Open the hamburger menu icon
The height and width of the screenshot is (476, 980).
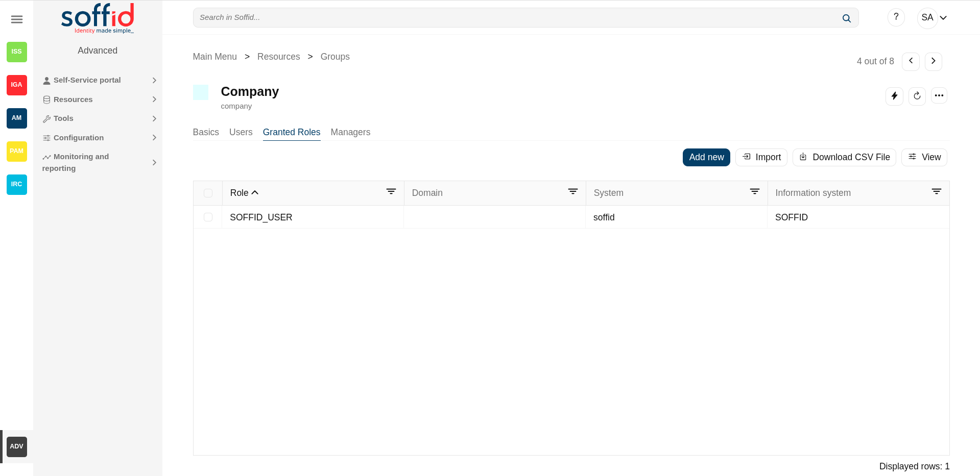tap(17, 19)
